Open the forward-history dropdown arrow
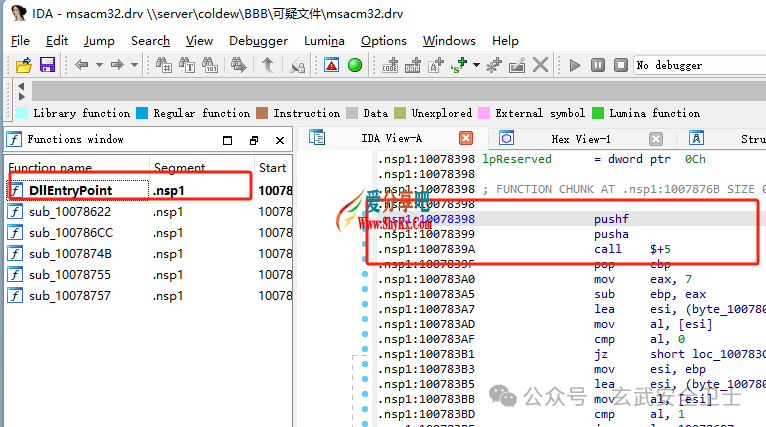 (134, 65)
